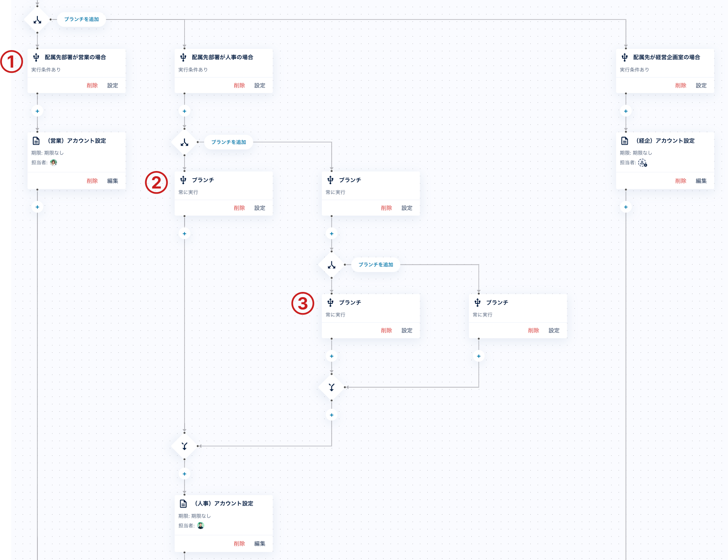The width and height of the screenshot is (728, 560).
Task: Click plus button below 経営企画室 branch card
Action: click(626, 111)
